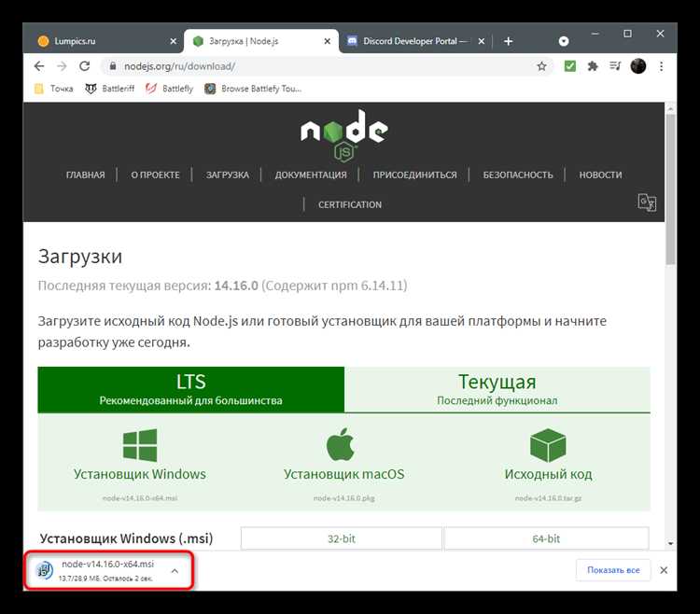Reload the Node.js download page
This screenshot has height=614, width=700.
[85, 66]
